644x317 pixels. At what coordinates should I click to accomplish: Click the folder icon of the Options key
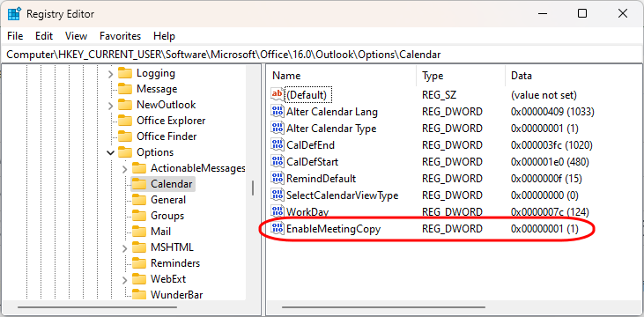(125, 152)
